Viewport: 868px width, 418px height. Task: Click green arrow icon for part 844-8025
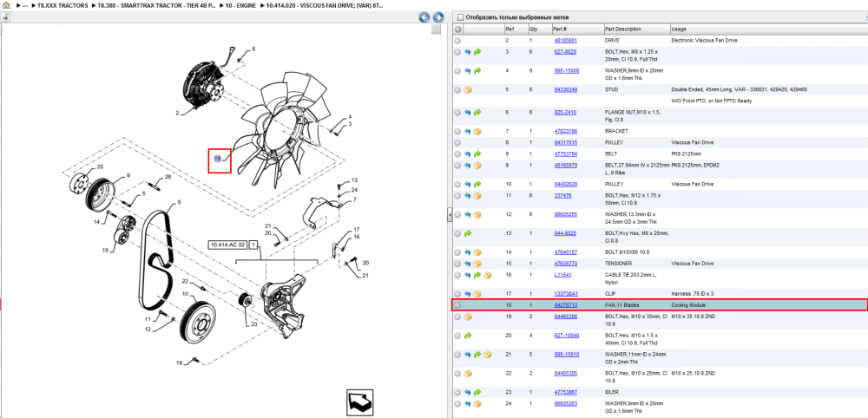point(468,233)
